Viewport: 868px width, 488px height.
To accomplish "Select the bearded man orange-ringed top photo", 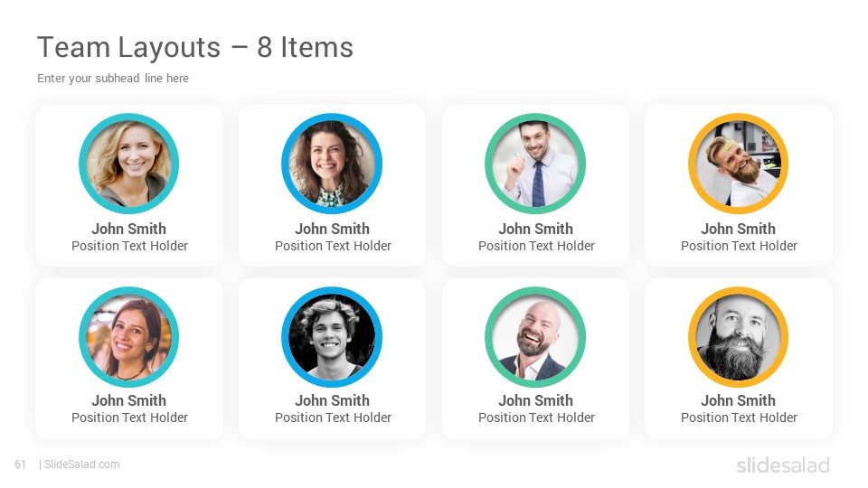I will [739, 164].
